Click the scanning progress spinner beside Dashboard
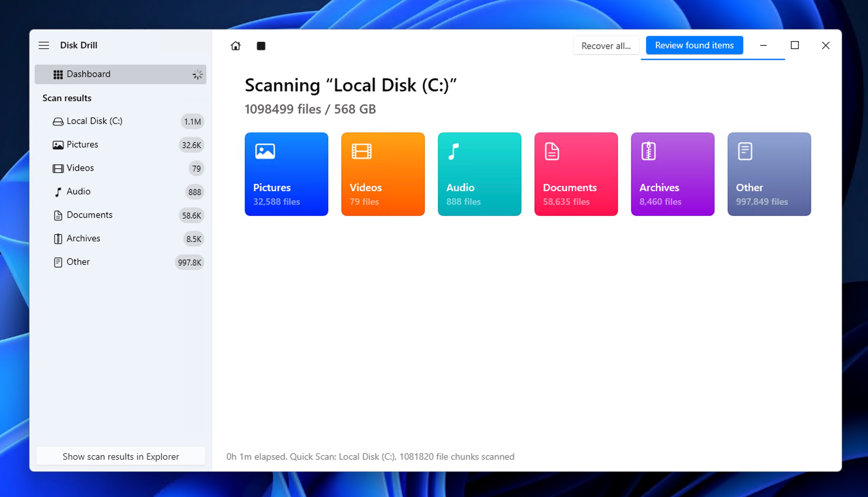868x497 pixels. 197,74
